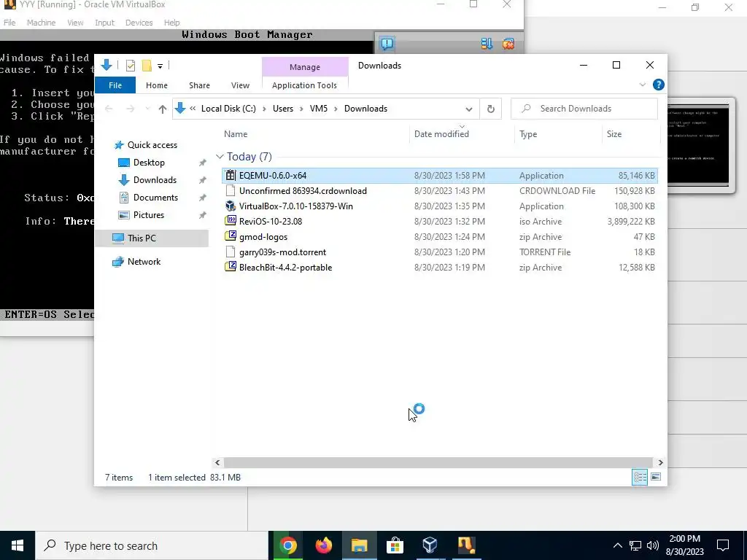Select the BleachBit-4.4.2-portable zip icon
Screen dimensions: 747x560
[231, 267]
